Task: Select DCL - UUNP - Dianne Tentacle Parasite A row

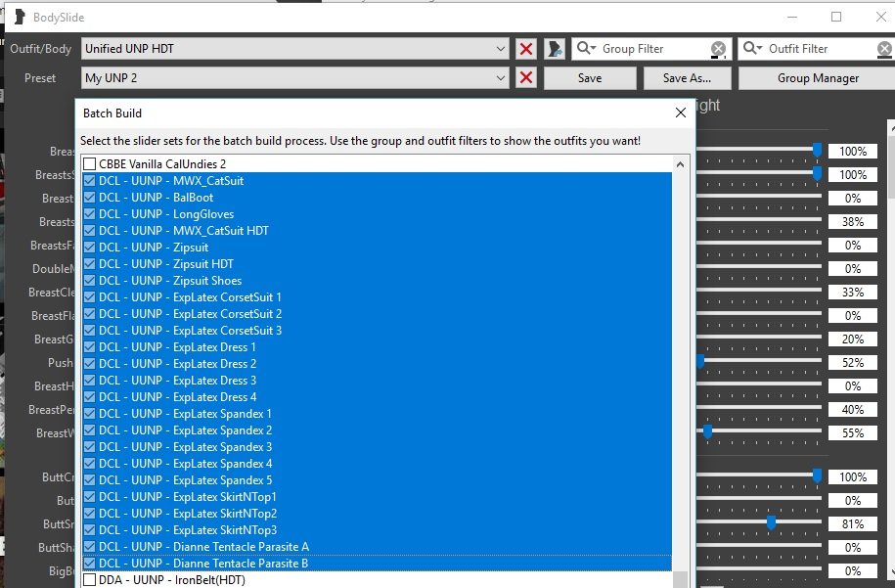Action: tap(377, 546)
